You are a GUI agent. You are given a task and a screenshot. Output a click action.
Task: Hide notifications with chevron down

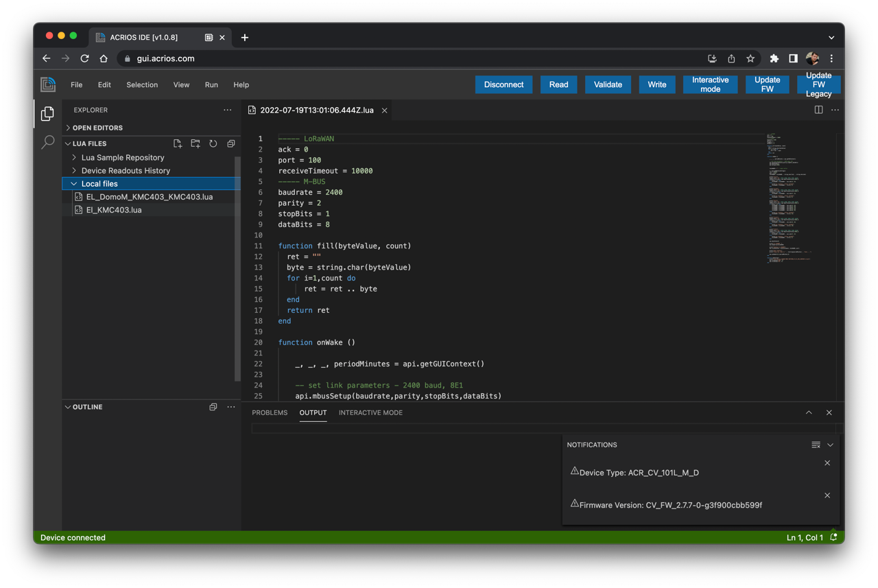831,445
